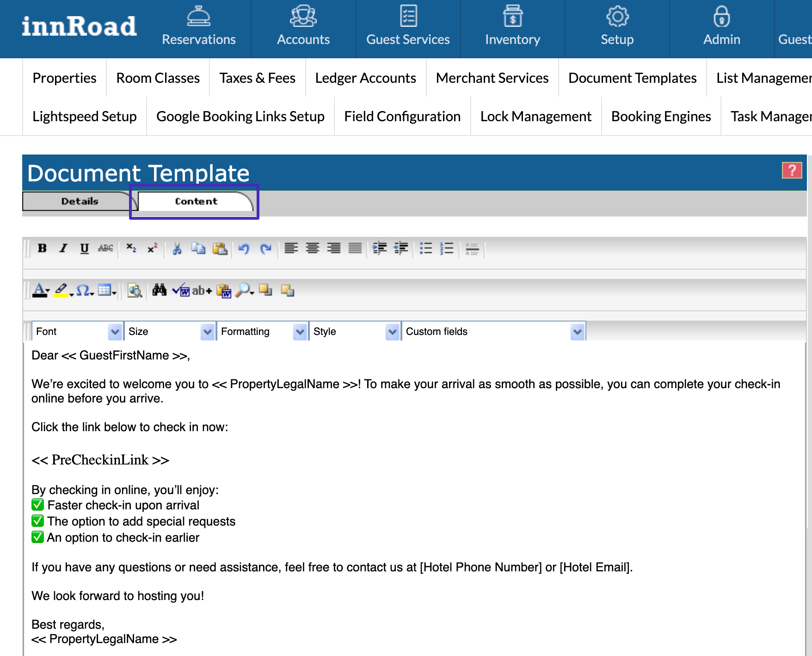Go to Room Classes

[158, 78]
